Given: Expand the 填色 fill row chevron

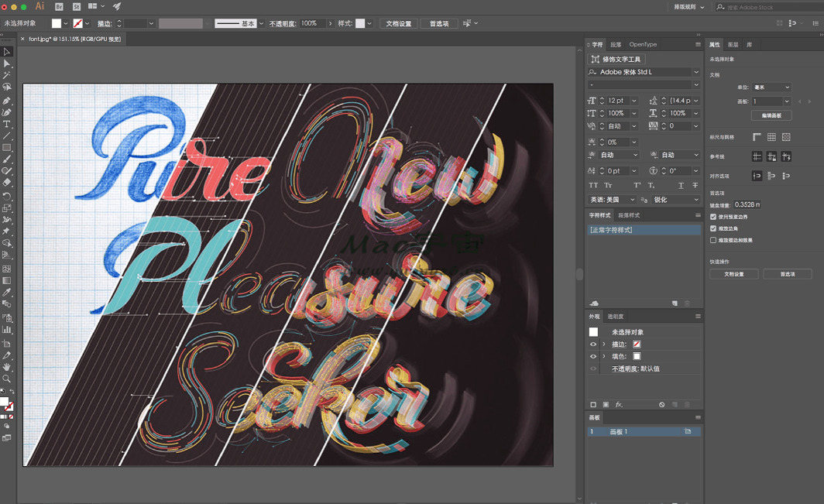Looking at the screenshot, I should (604, 356).
